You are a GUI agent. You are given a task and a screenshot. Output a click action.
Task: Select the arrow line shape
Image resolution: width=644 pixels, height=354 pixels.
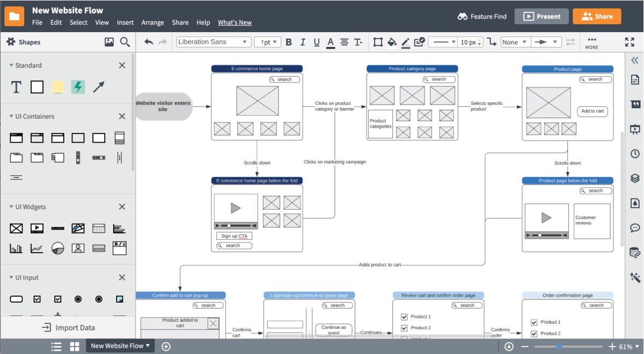(99, 87)
